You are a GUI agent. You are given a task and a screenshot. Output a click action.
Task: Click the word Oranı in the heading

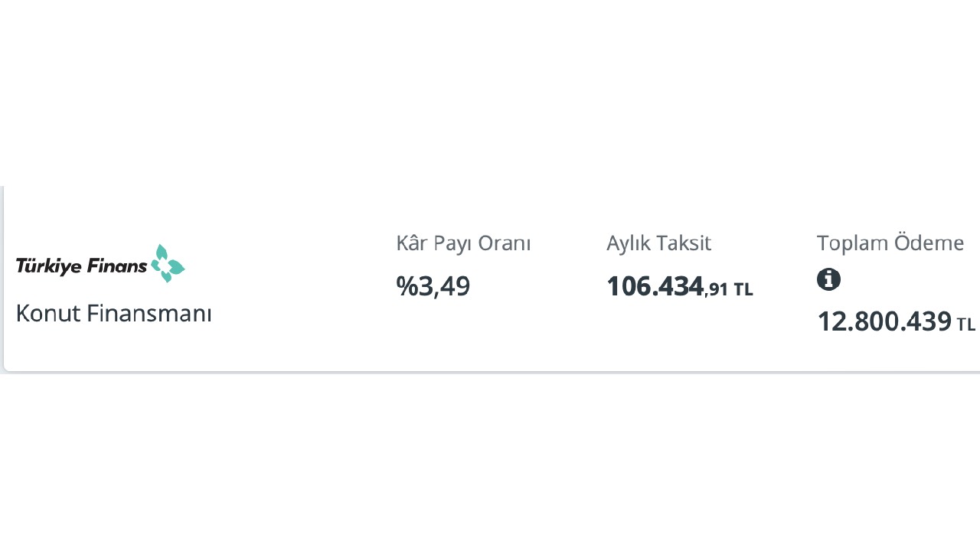tap(504, 243)
